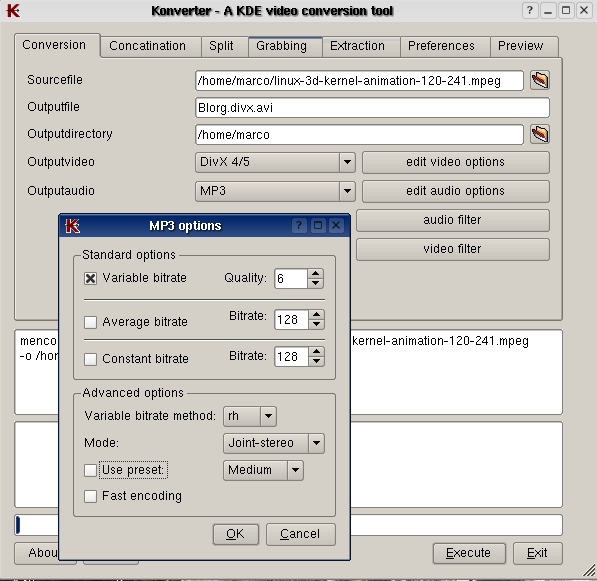Decrease the Constant bitrate value

[316, 361]
